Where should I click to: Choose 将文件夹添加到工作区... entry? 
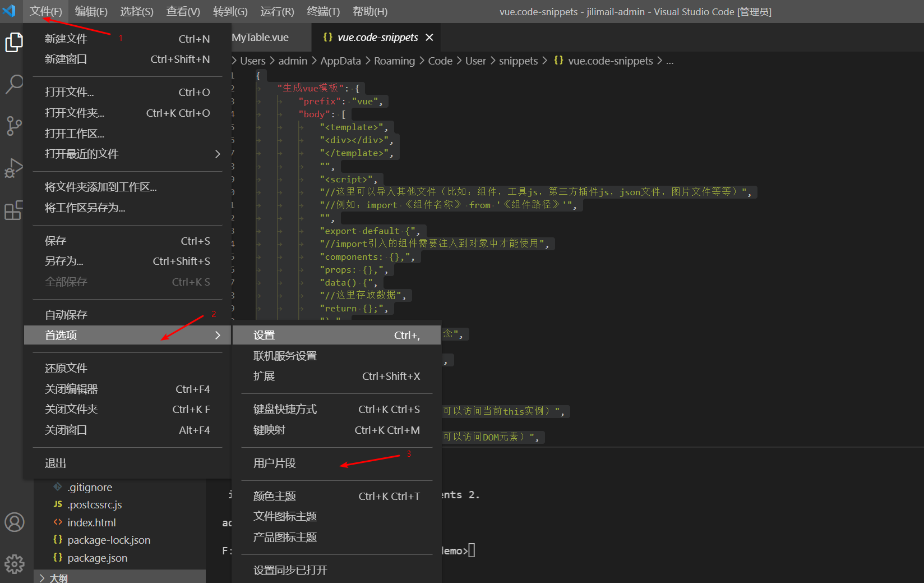coord(128,187)
